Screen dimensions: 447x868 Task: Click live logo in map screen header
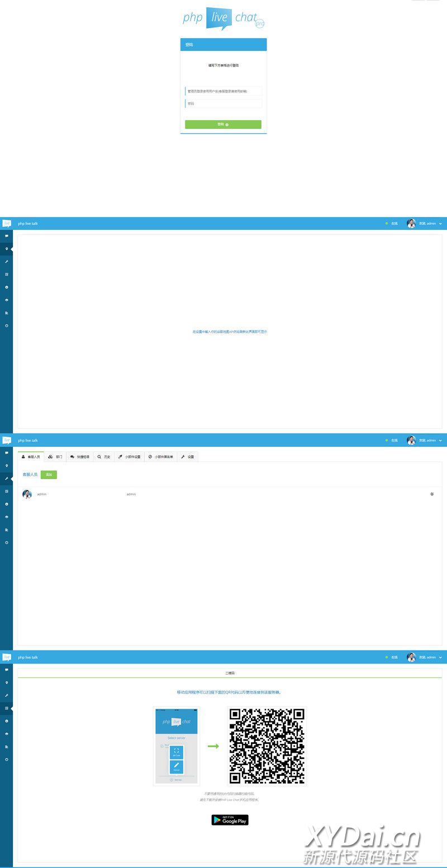[7, 224]
